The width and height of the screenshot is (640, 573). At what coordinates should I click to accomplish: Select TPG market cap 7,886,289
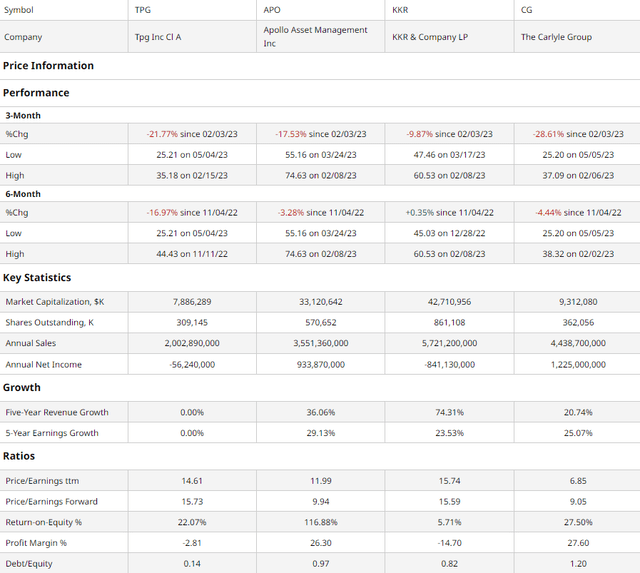[x=192, y=302]
